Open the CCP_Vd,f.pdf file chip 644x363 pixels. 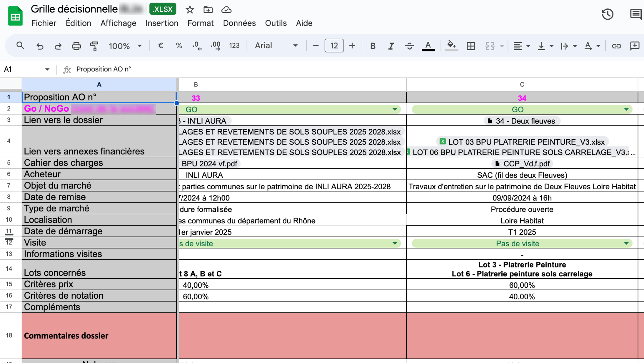(522, 164)
